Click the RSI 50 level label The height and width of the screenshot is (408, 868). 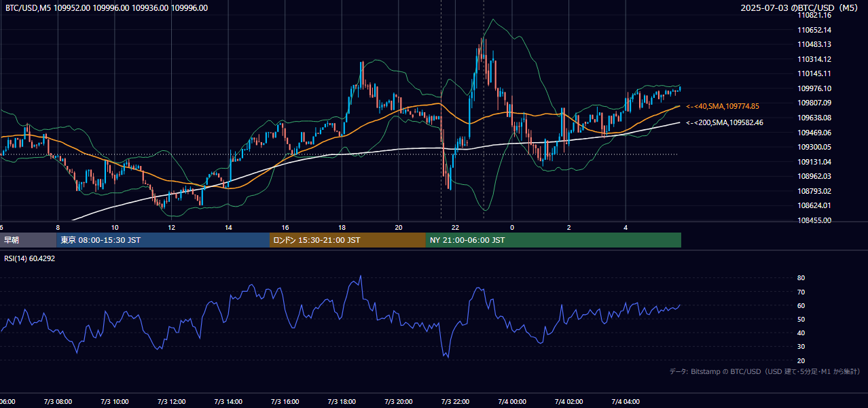point(801,319)
